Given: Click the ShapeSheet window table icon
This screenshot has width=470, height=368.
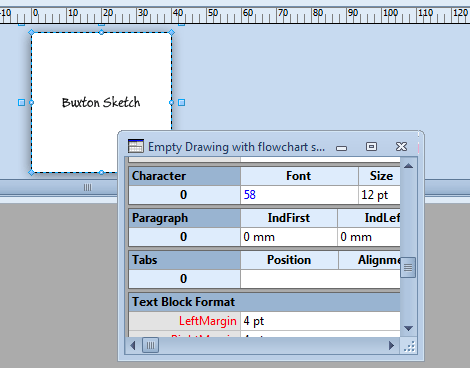Looking at the screenshot, I should point(136,146).
